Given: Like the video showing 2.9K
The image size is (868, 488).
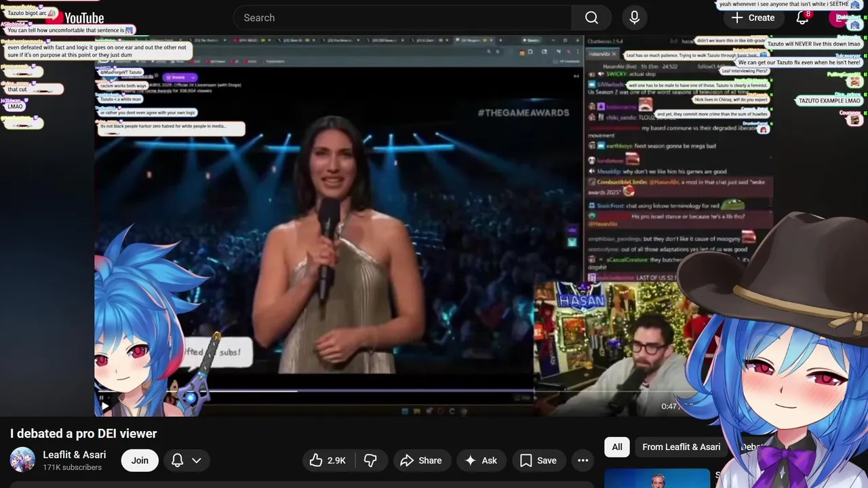Looking at the screenshot, I should (x=328, y=460).
